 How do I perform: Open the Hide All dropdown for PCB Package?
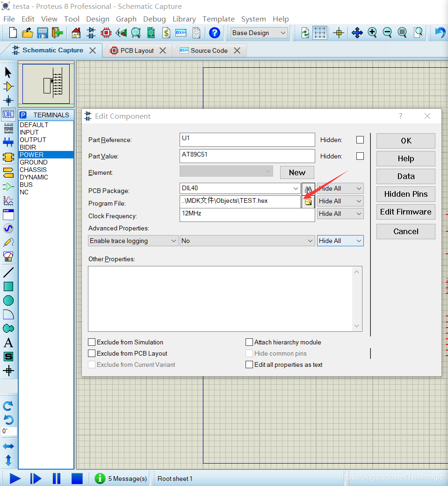(x=340, y=188)
